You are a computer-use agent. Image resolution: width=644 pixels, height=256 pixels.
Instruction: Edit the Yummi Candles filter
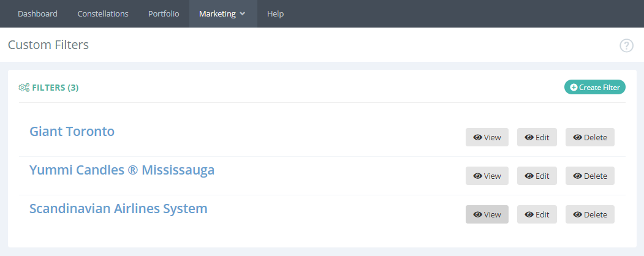[537, 176]
